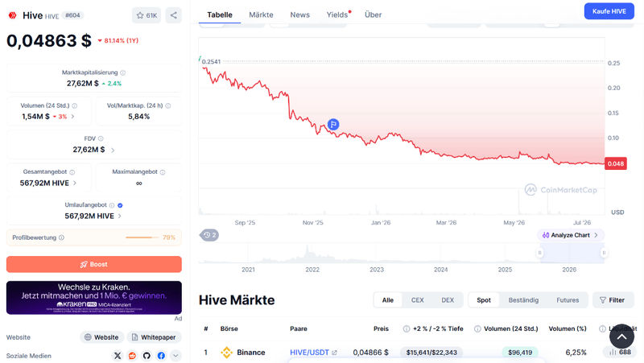Click the right handle of chart range slider
This screenshot has height=363, width=644.
(604, 253)
